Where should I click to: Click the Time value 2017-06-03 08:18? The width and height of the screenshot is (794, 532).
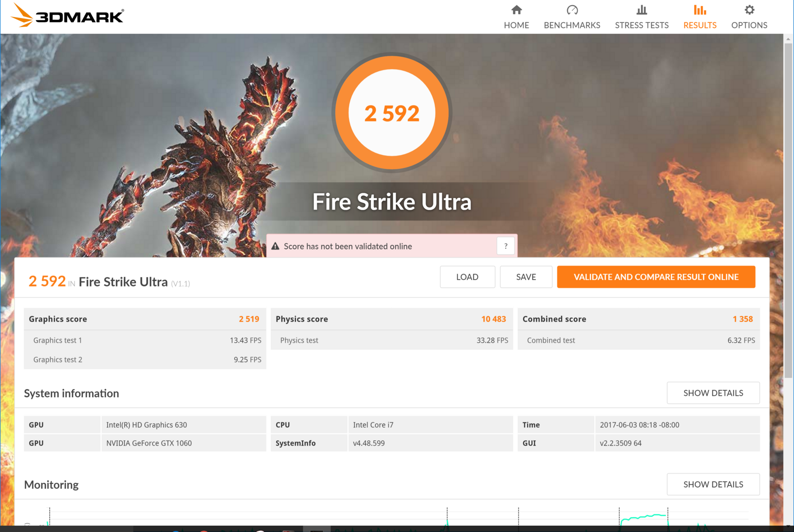click(639, 425)
